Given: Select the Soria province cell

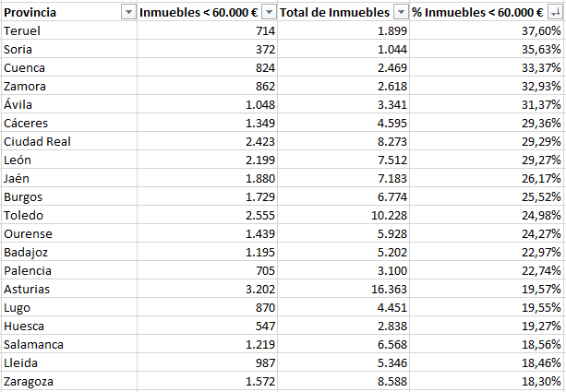Looking at the screenshot, I should pos(69,49).
